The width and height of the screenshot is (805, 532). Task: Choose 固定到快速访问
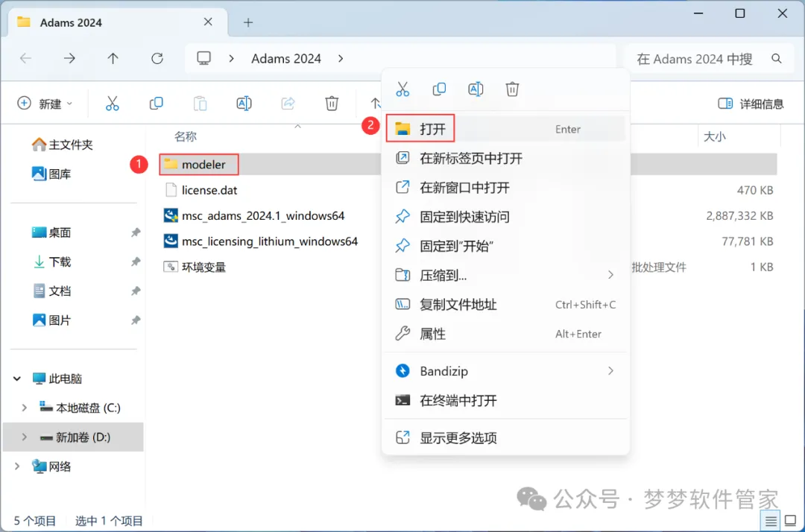pos(505,217)
